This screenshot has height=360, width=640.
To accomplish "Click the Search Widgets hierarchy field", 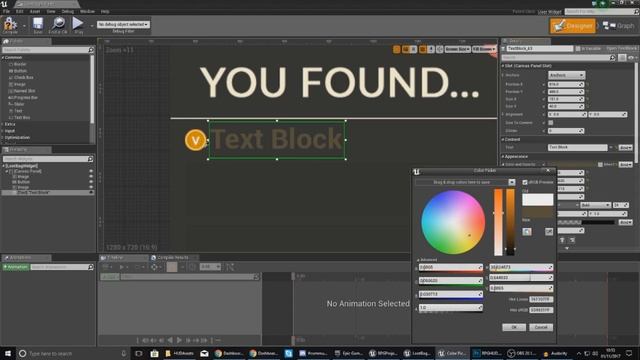I will 47,159.
